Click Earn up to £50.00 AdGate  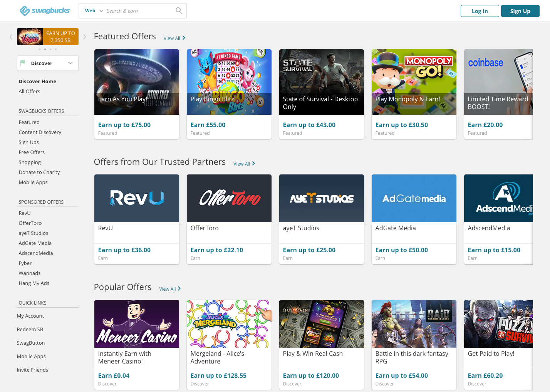(402, 250)
